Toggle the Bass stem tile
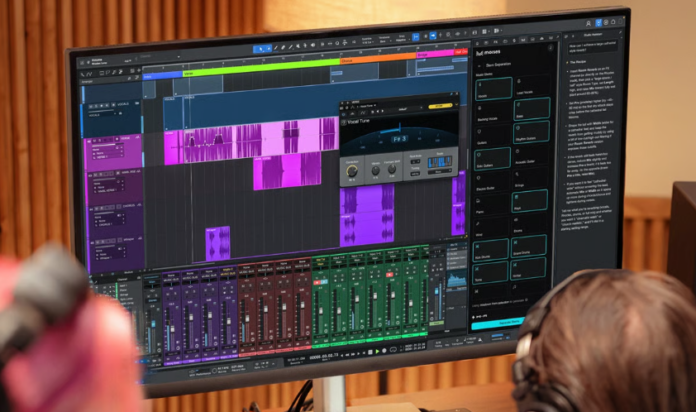This screenshot has height=412, width=696. pos(532,109)
